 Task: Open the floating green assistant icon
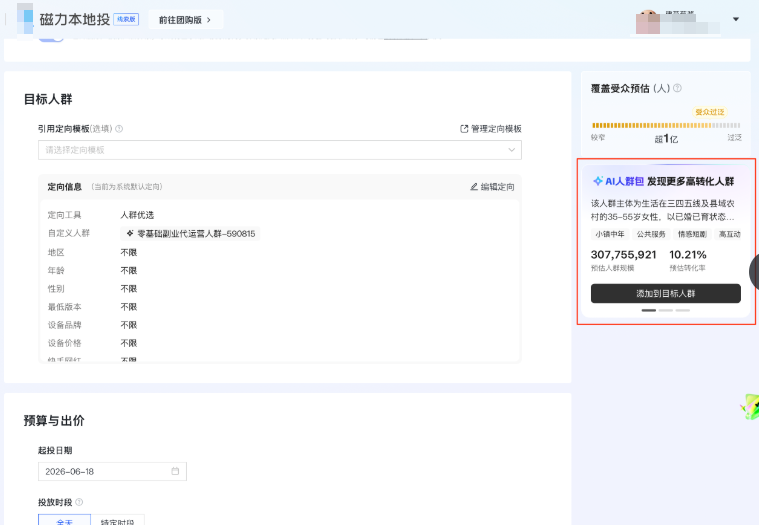pyautogui.click(x=749, y=406)
